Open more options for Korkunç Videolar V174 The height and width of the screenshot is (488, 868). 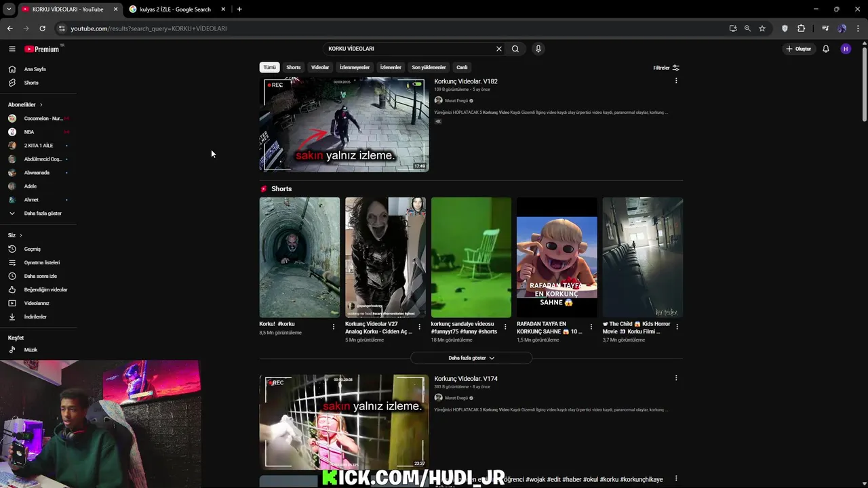(676, 378)
